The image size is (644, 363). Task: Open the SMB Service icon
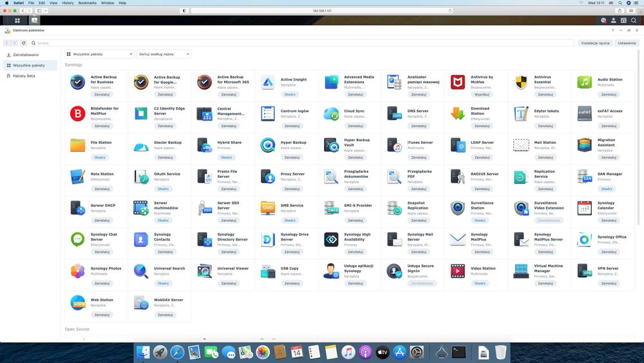(268, 208)
